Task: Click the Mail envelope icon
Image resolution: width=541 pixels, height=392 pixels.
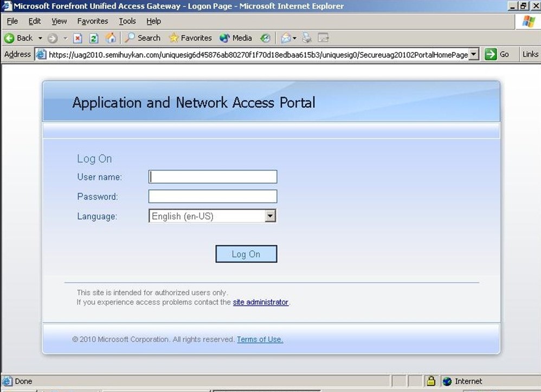Action: click(286, 38)
